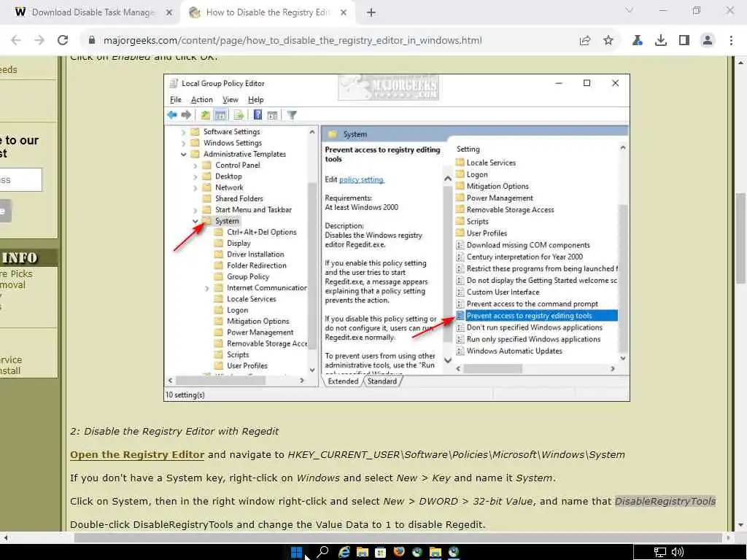Share this page using the share icon
Image resolution: width=747 pixels, height=560 pixels.
point(585,41)
